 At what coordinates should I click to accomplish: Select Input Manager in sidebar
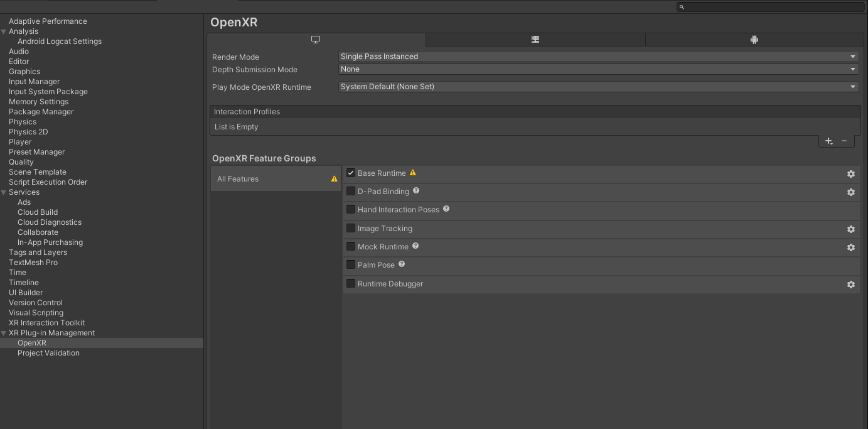pos(35,82)
